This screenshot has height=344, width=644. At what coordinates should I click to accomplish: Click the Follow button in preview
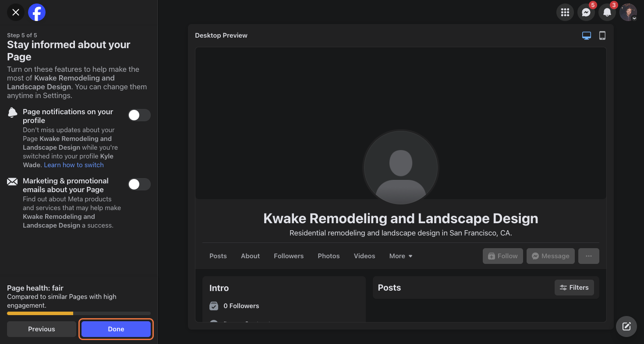[x=503, y=256]
